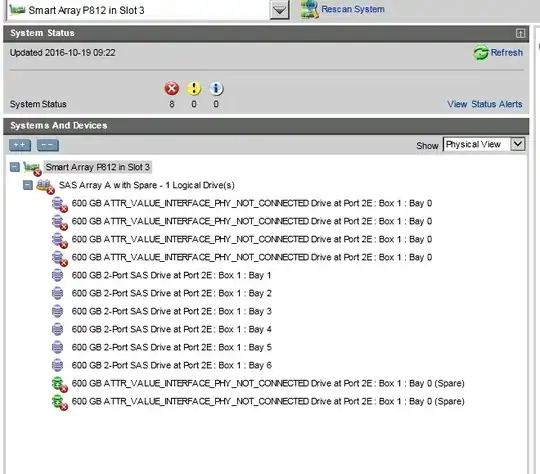
Task: Click the drive icon for Bay 6
Action: click(58, 365)
